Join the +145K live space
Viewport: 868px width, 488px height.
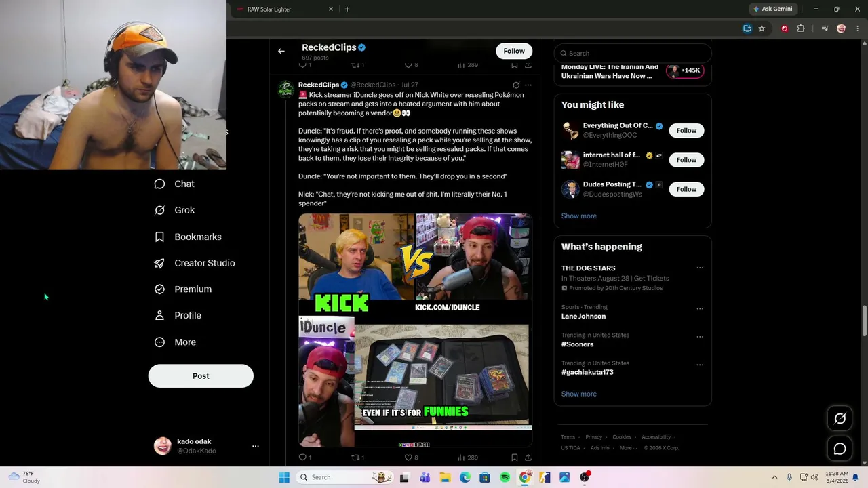685,70
